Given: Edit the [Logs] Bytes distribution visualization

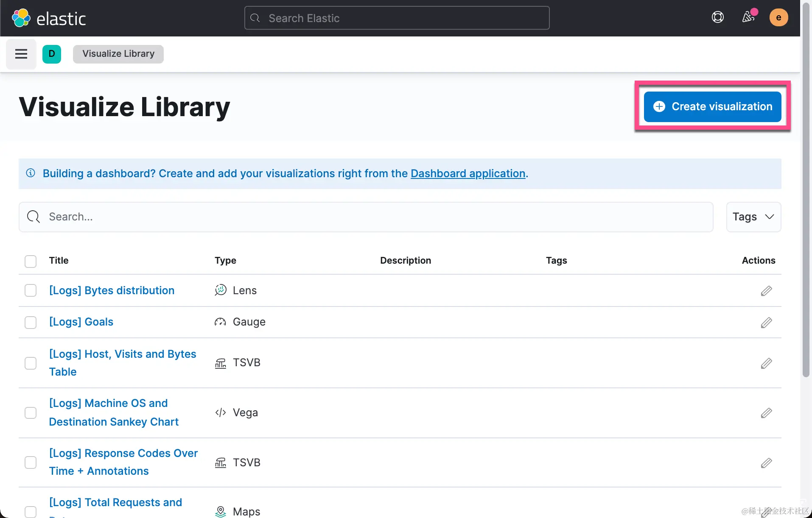Looking at the screenshot, I should point(766,291).
